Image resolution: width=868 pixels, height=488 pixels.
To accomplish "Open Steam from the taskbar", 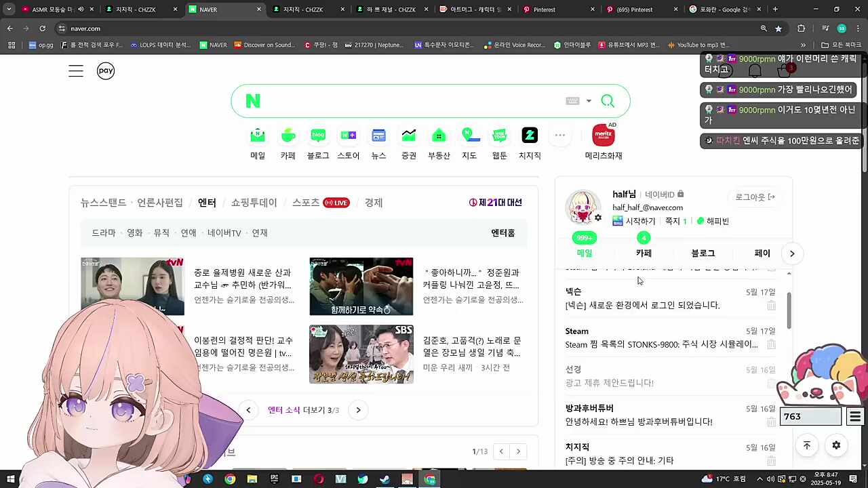I will point(384,479).
